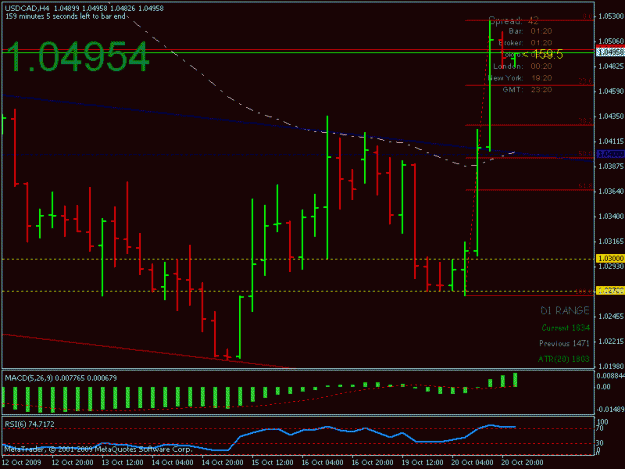The height and width of the screenshot is (469, 625).
Task: Click the '16 Oct 20:00' time axis label
Action: pos(372,462)
